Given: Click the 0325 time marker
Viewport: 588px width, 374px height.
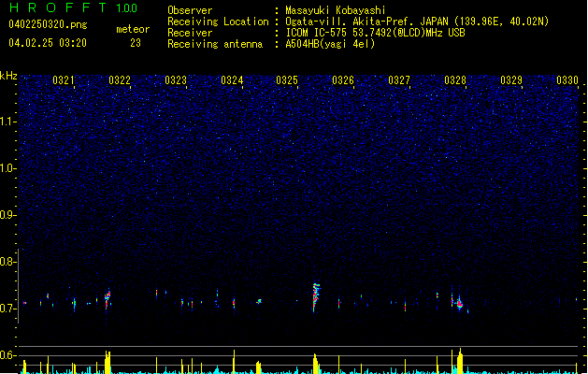Looking at the screenshot, I should point(287,80).
